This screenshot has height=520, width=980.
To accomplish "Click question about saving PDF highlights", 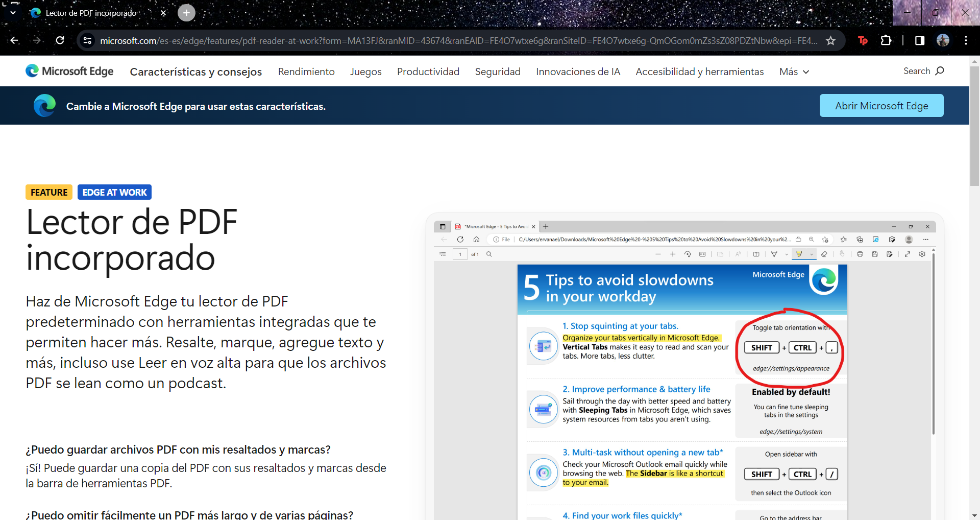I will click(x=178, y=450).
